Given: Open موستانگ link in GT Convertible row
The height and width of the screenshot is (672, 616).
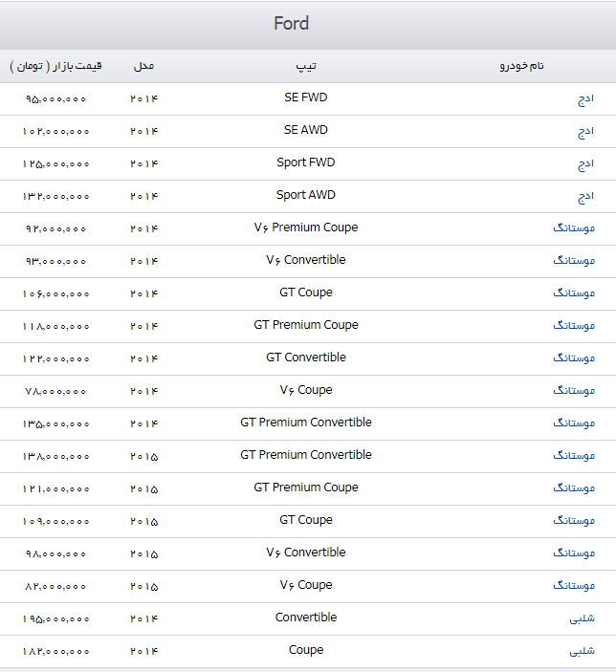Looking at the screenshot, I should click(574, 358).
